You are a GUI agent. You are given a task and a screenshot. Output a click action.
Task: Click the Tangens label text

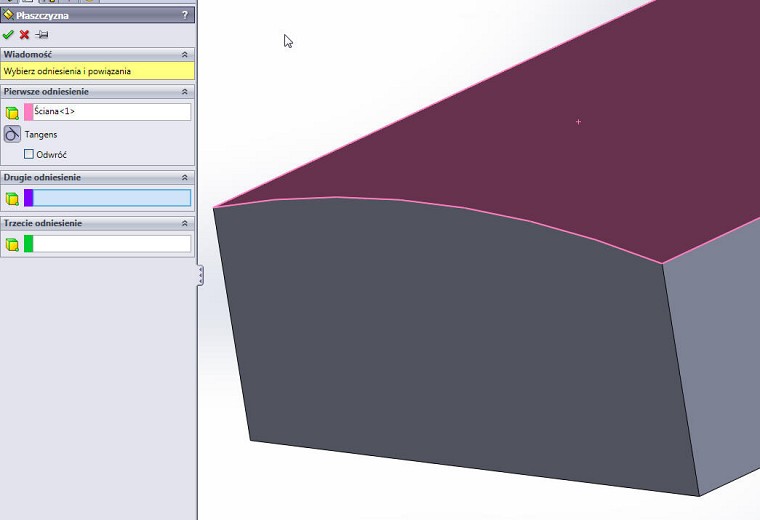[x=41, y=135]
